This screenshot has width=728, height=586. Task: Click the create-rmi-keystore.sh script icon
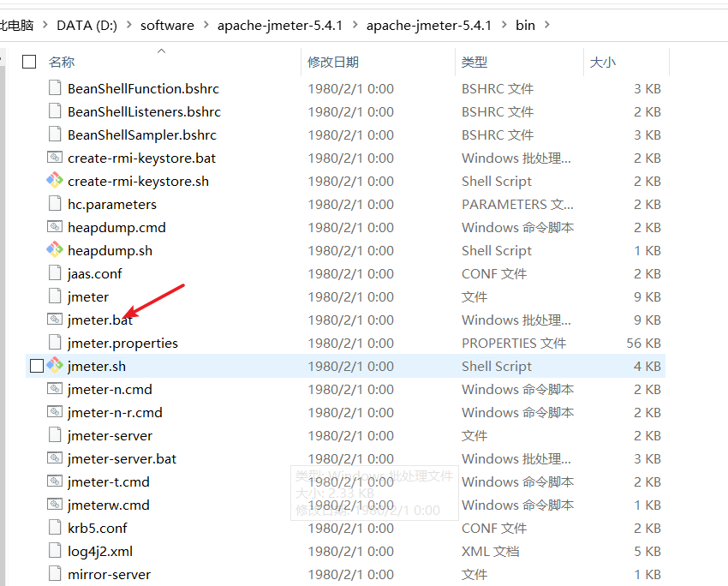point(55,180)
